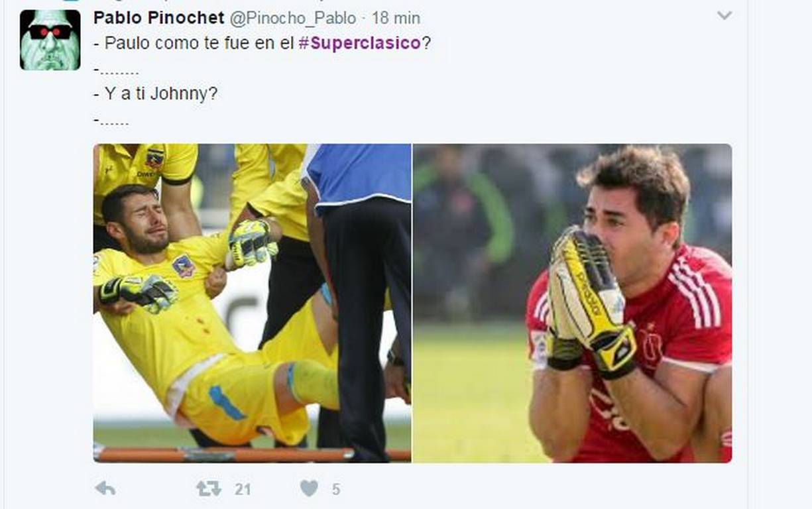Open photo of red-shirt goalkeeper covering face

[573, 303]
